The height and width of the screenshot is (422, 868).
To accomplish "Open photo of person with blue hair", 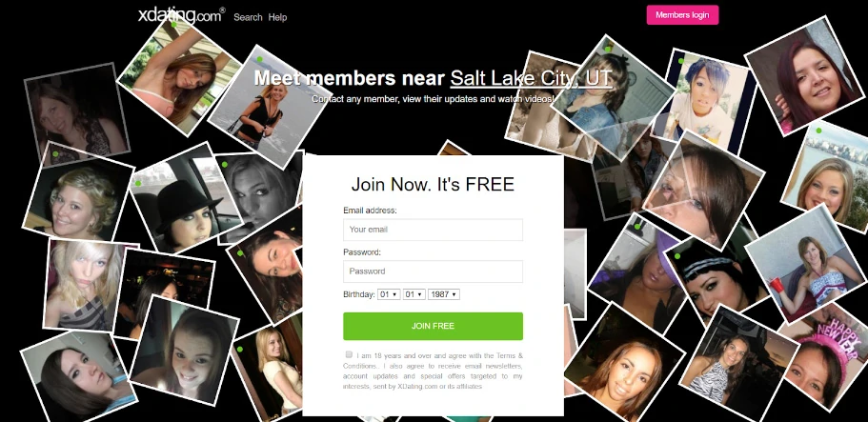I will pos(704,101).
